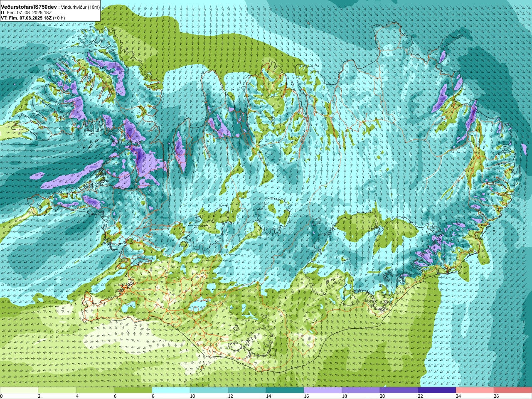The width and height of the screenshot is (532, 399).
Task: Click the light green 2–4 legend swatch
Action: click(57, 390)
